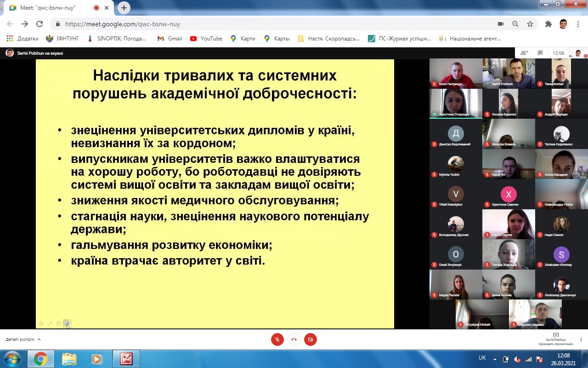Image resolution: width=588 pixels, height=368 pixels.
Task: Open the YouTube bookmark
Action: 206,39
